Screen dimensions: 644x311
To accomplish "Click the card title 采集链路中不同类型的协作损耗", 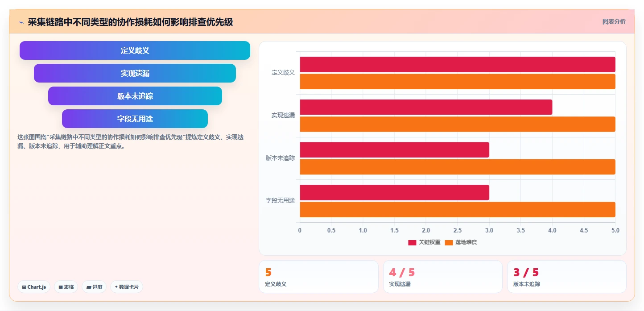I will click(130, 22).
